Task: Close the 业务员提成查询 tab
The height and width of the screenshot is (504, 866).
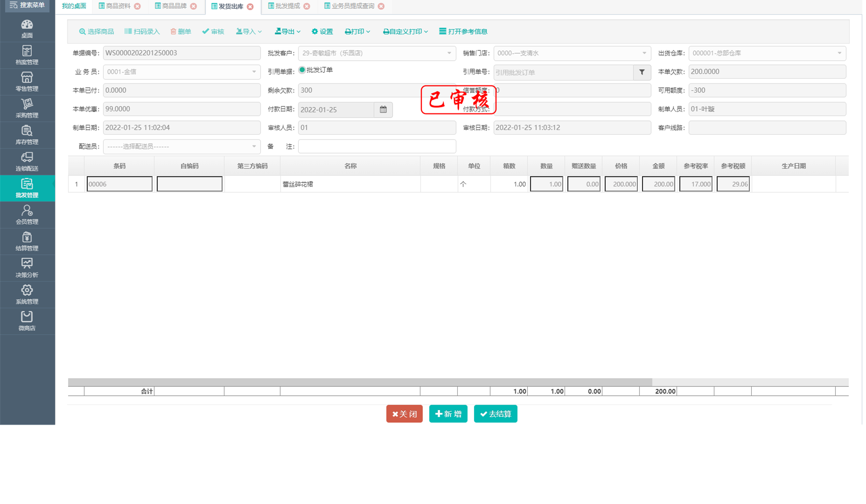Action: [x=381, y=6]
